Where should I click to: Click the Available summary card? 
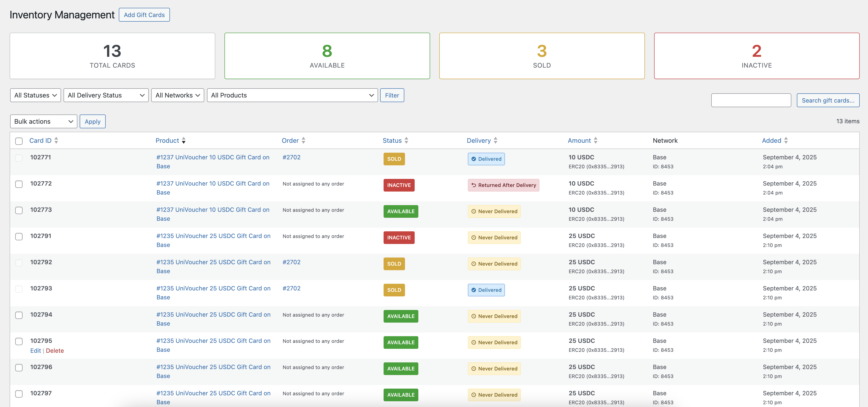(327, 56)
